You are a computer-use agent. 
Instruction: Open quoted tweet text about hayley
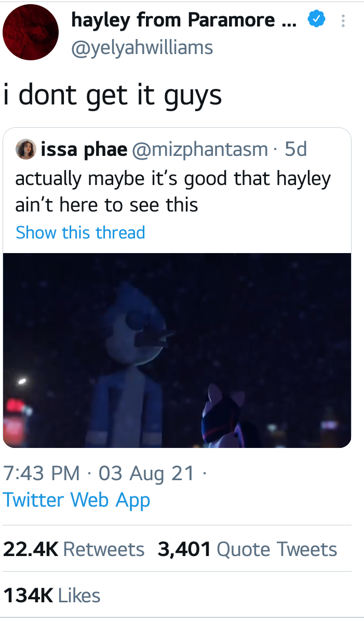173,191
